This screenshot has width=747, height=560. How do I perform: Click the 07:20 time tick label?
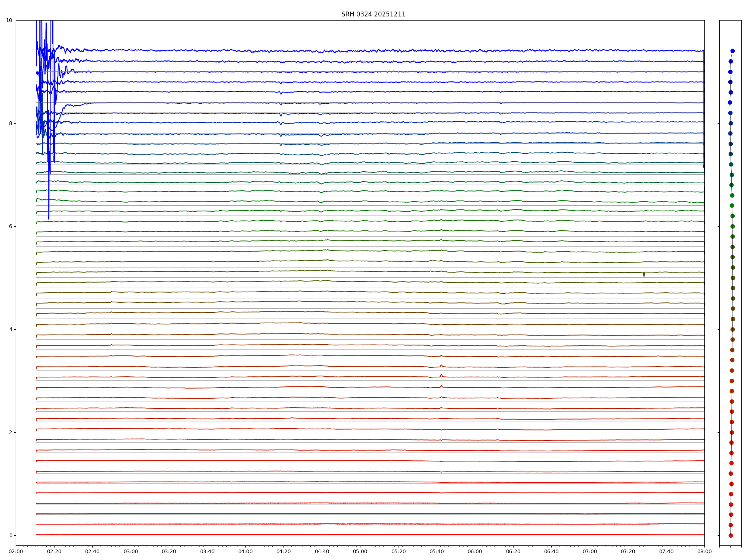point(628,551)
